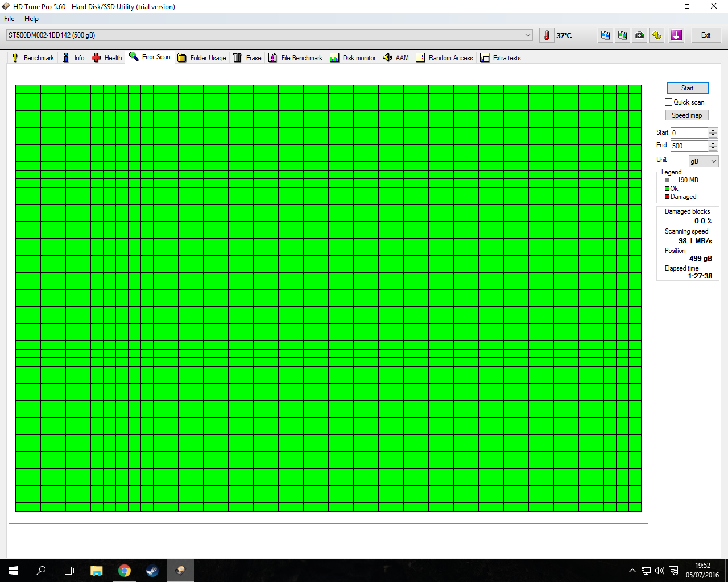Enable the Quick scan checkbox

pyautogui.click(x=668, y=102)
